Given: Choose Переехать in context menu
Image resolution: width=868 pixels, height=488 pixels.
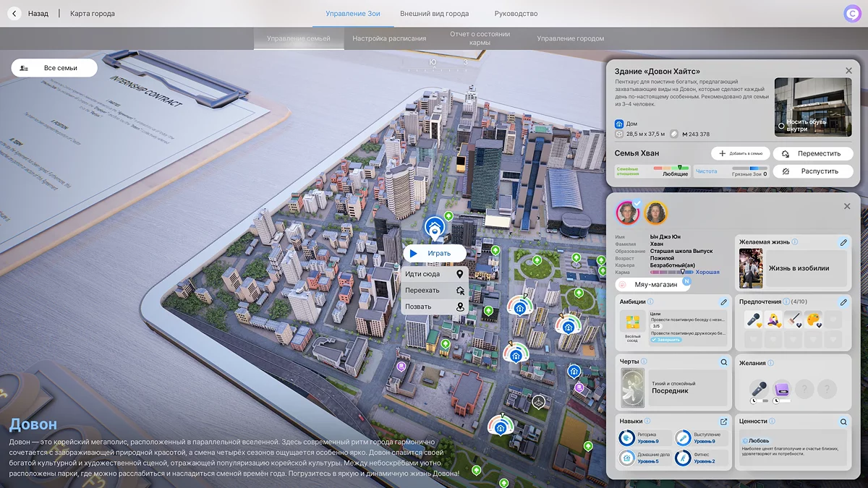Looking at the screenshot, I should click(x=434, y=291).
